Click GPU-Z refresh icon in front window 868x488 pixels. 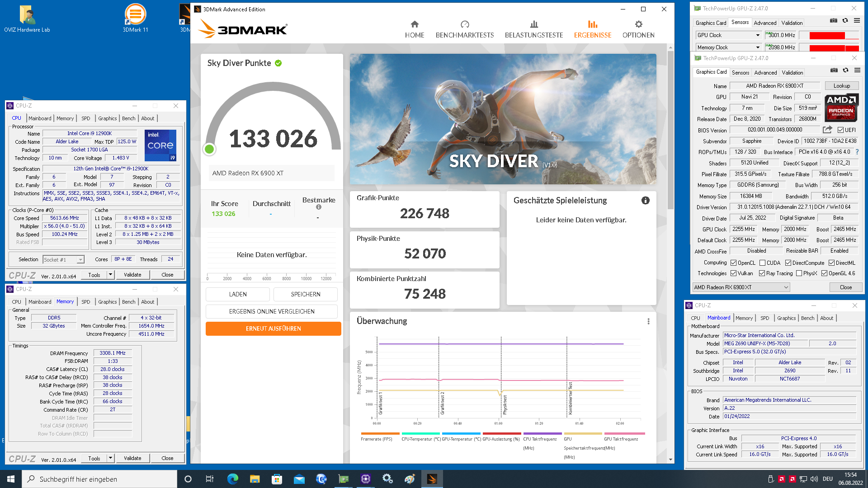pos(845,70)
